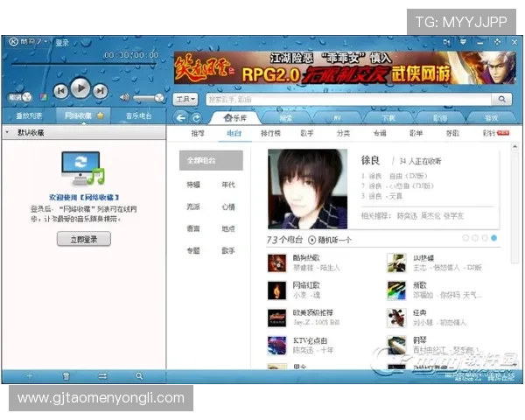Choose the 地点 radio category
This screenshot has height=420, width=525.
click(228, 228)
